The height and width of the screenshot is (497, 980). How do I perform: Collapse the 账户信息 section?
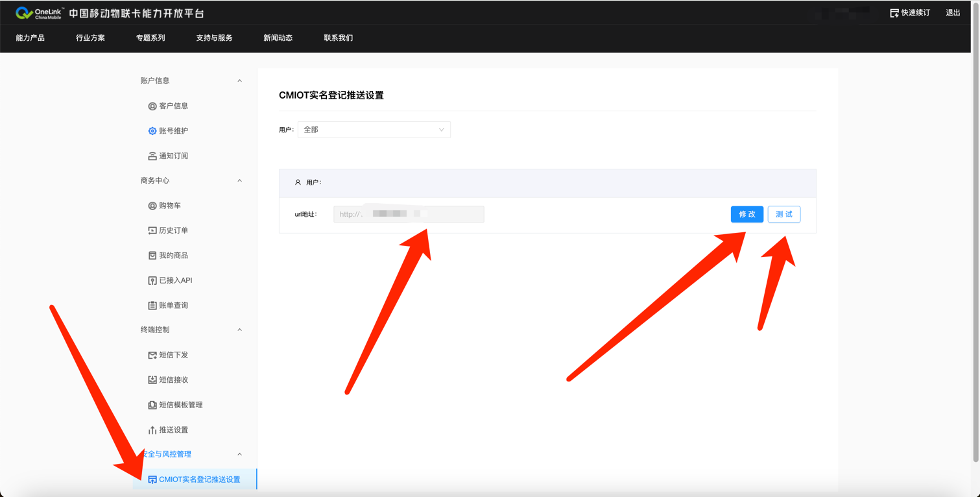(239, 80)
